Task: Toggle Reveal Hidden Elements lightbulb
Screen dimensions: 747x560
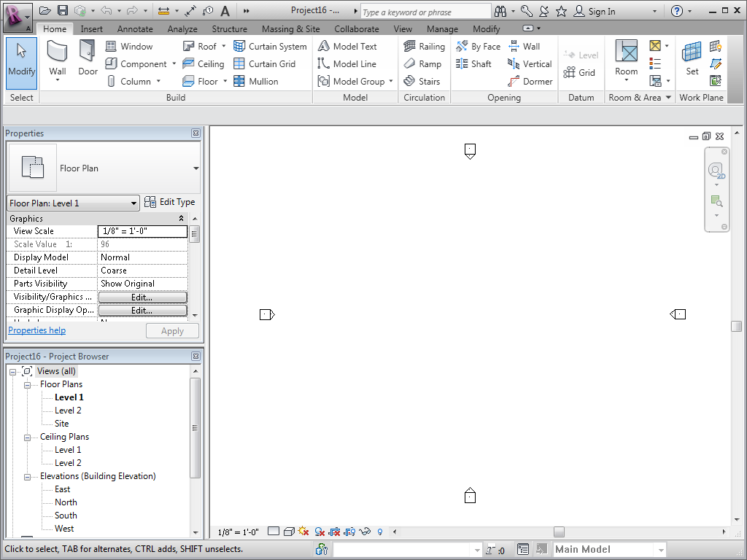Action: tap(379, 532)
